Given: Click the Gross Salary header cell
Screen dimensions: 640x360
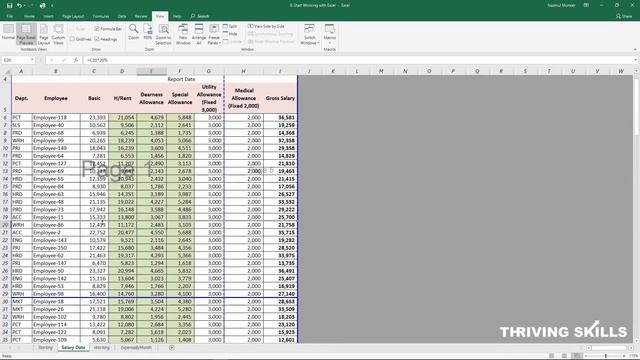Looking at the screenshot, I should click(x=280, y=98).
